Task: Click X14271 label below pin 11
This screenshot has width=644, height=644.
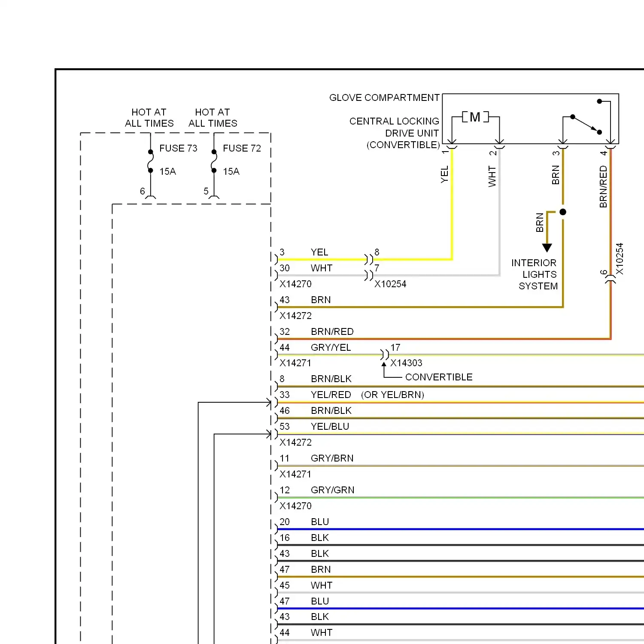Action: [295, 474]
